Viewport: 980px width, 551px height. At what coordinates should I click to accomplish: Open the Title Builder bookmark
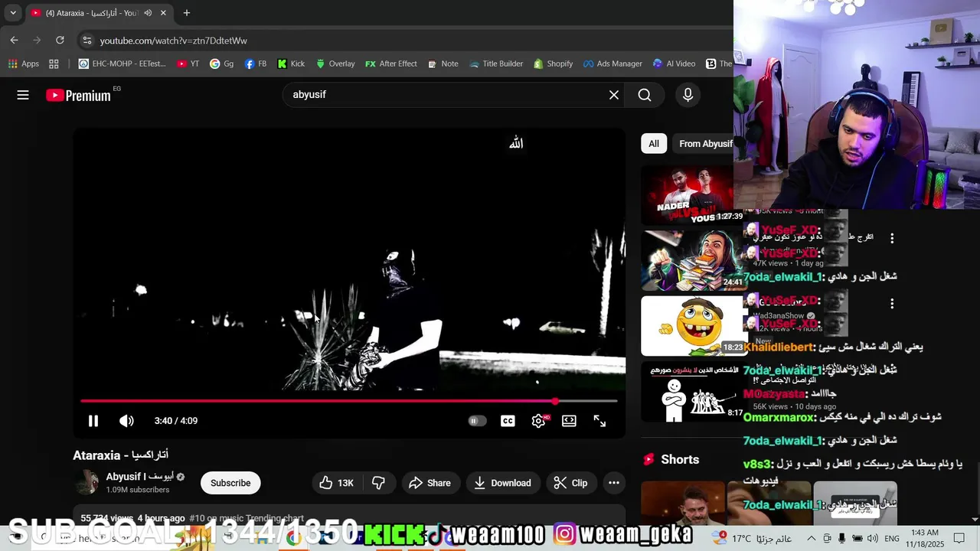495,64
